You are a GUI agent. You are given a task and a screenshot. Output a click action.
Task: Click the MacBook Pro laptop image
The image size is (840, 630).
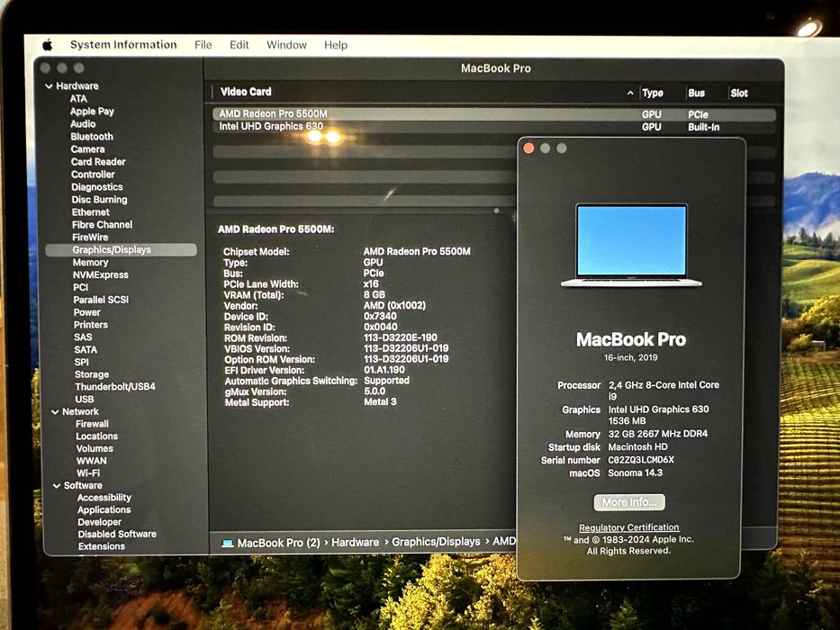click(x=631, y=246)
